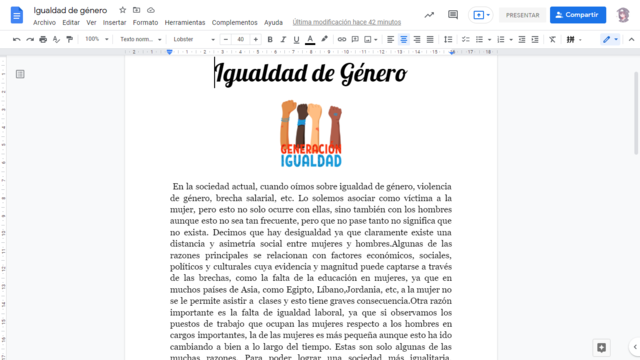Open the comment history icon
The width and height of the screenshot is (640, 360).
click(x=453, y=15)
